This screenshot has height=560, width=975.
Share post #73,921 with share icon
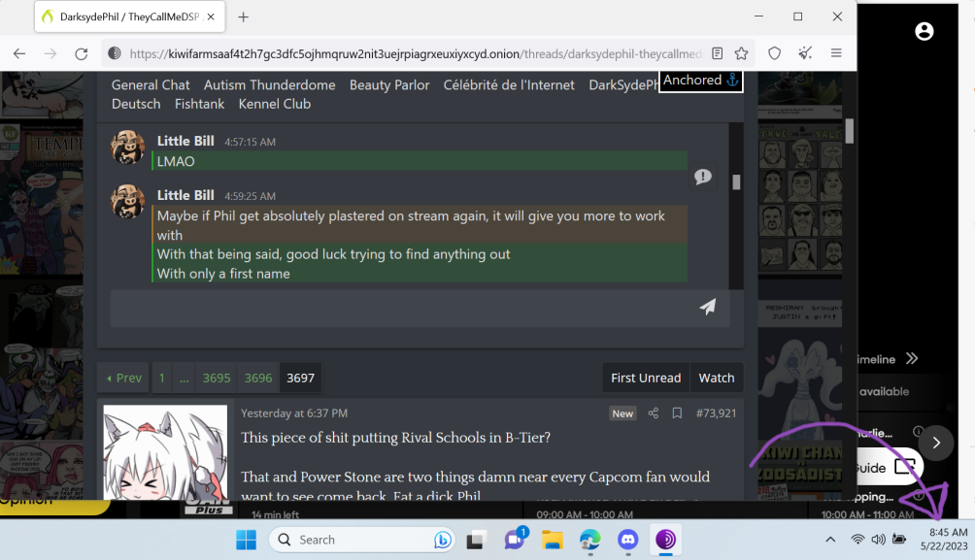(x=654, y=413)
